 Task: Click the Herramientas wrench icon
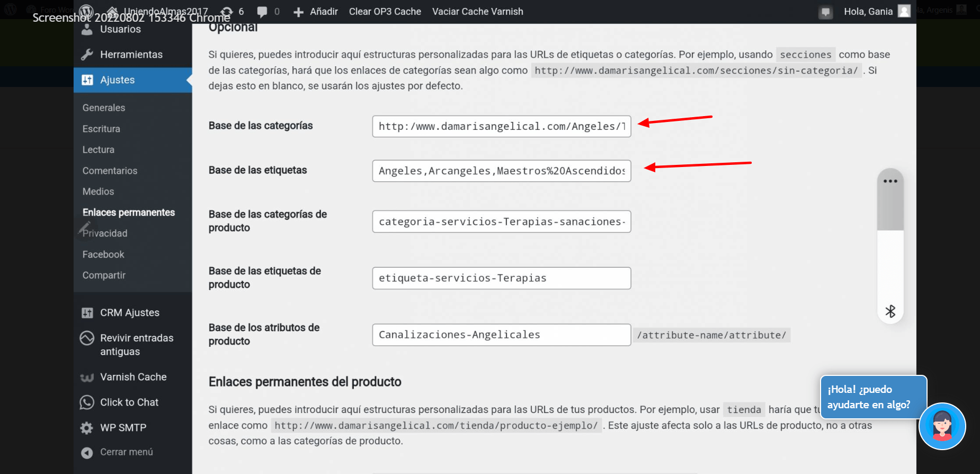87,55
